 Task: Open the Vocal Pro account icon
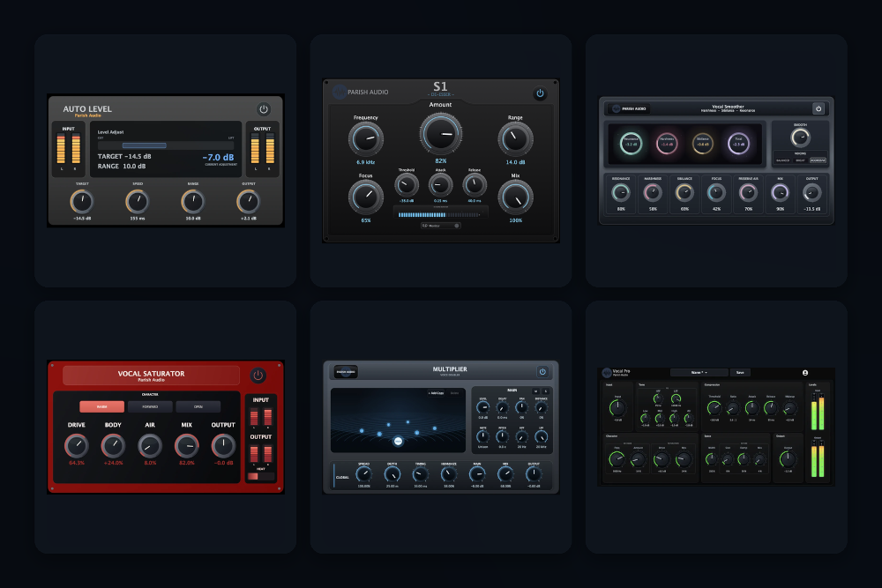[x=805, y=373]
